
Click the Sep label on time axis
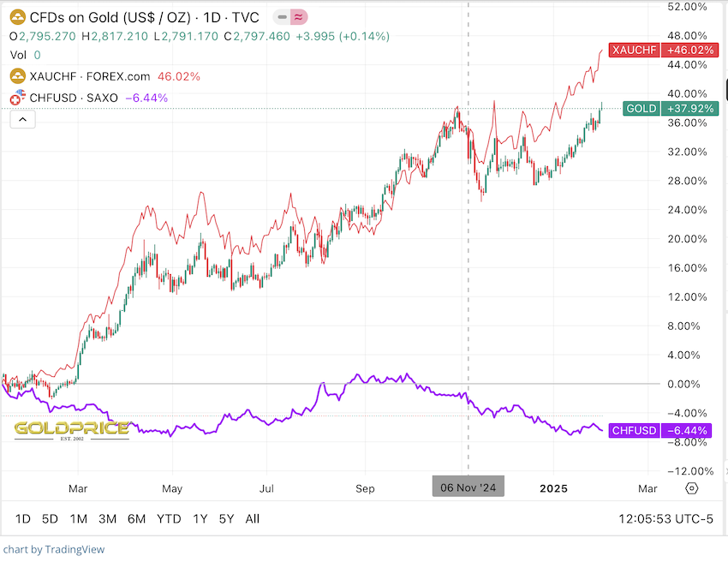[x=365, y=488]
